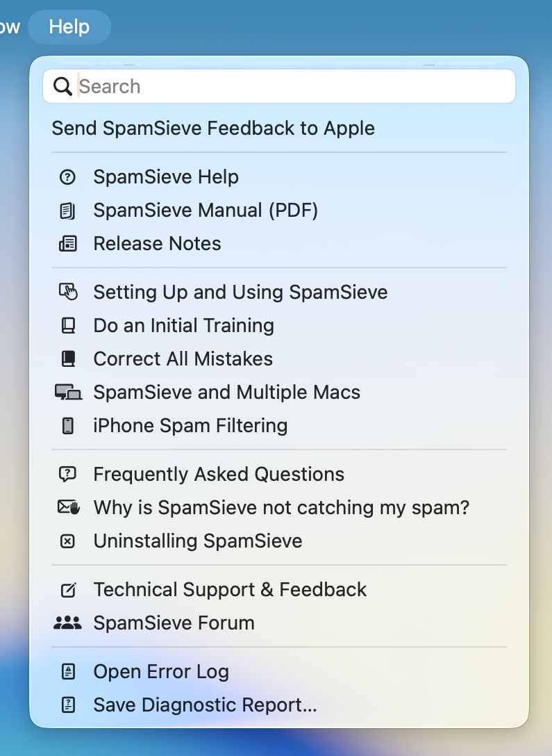Open Technical Support & Feedback
The image size is (552, 756).
coord(230,590)
